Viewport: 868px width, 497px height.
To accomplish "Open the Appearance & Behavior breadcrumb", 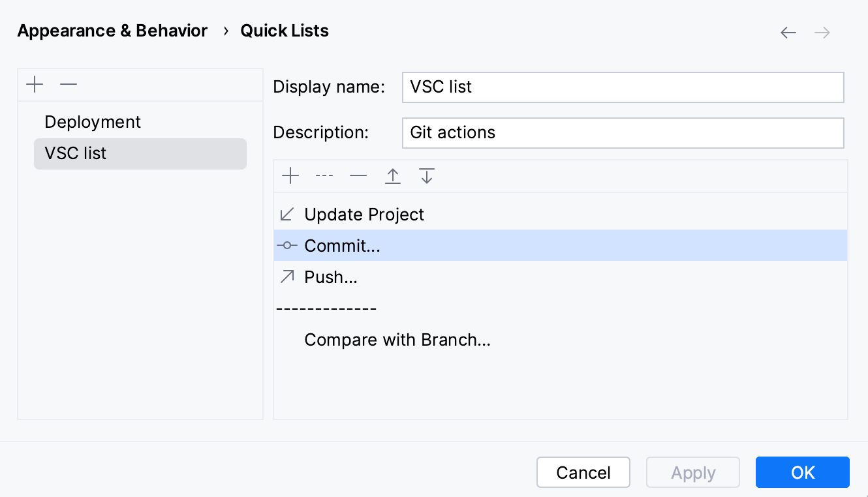I will (112, 30).
